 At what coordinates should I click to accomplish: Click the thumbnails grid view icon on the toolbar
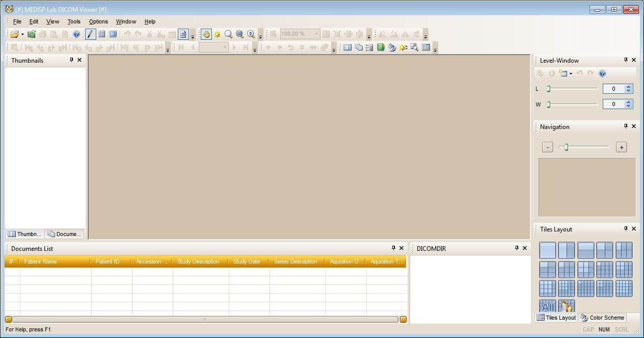coord(101,34)
